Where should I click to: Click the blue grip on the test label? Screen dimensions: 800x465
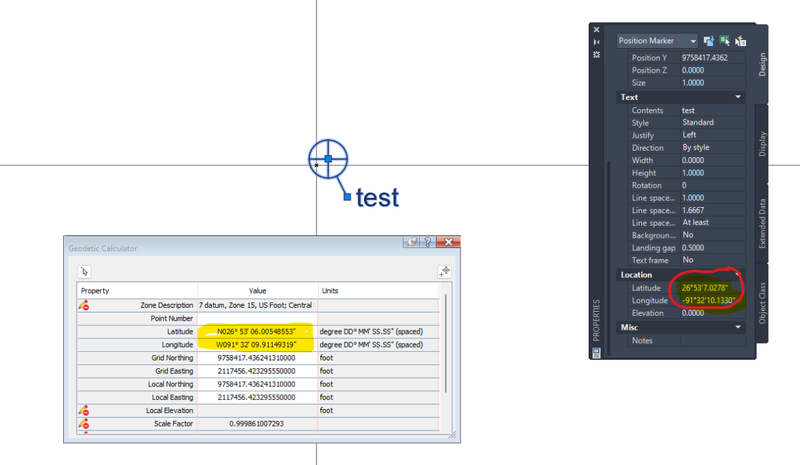coord(346,196)
